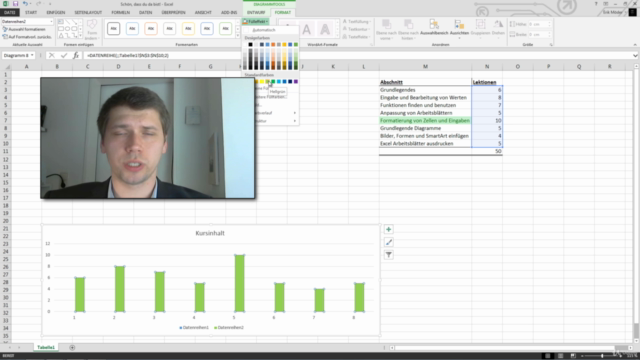Click the Redo arrow icon
This screenshot has height=360, width=640.
(x=38, y=4)
